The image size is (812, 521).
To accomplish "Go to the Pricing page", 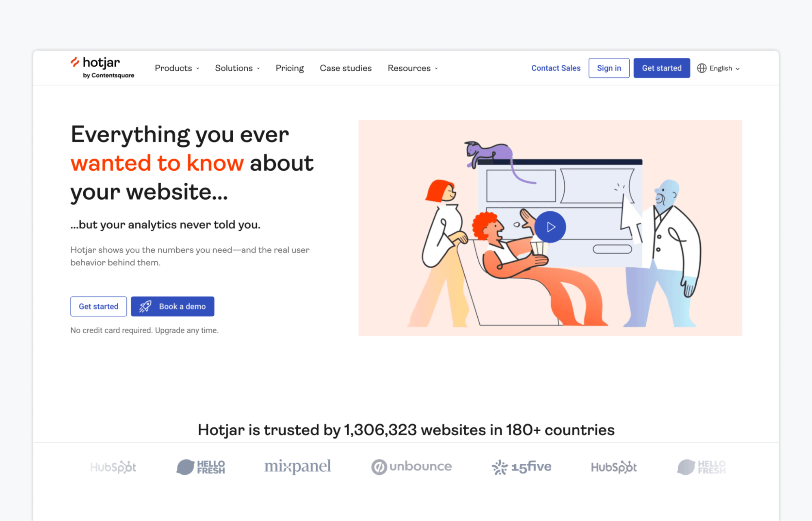I will click(290, 68).
